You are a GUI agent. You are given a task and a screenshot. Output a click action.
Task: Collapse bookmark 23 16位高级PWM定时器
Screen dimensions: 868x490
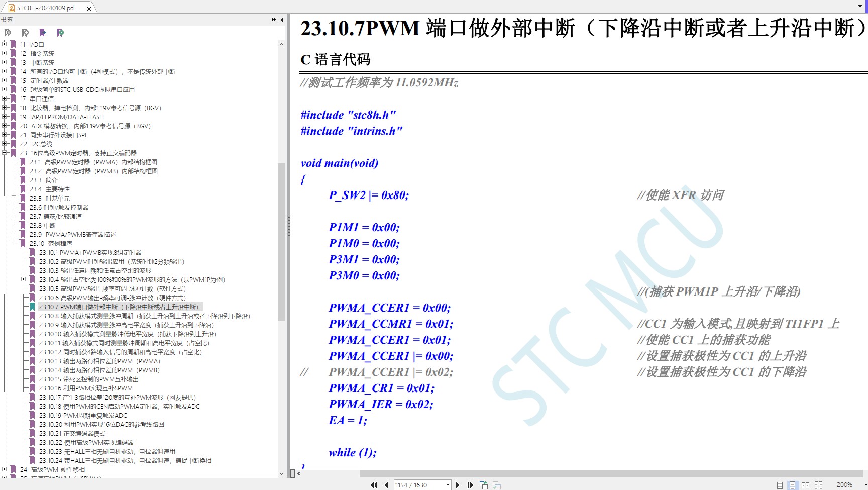pyautogui.click(x=5, y=153)
